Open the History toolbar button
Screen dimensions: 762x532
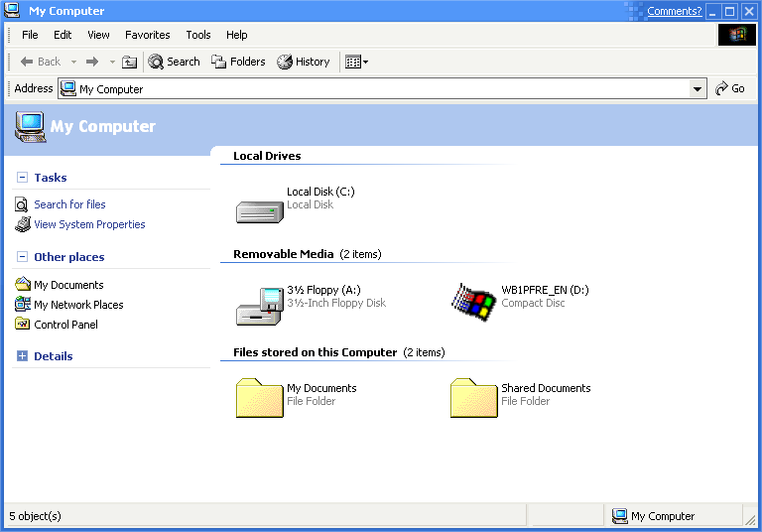coord(304,62)
